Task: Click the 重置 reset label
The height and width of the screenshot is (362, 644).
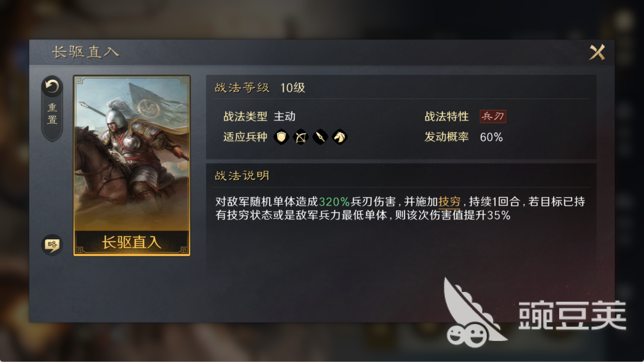Action: click(x=52, y=114)
